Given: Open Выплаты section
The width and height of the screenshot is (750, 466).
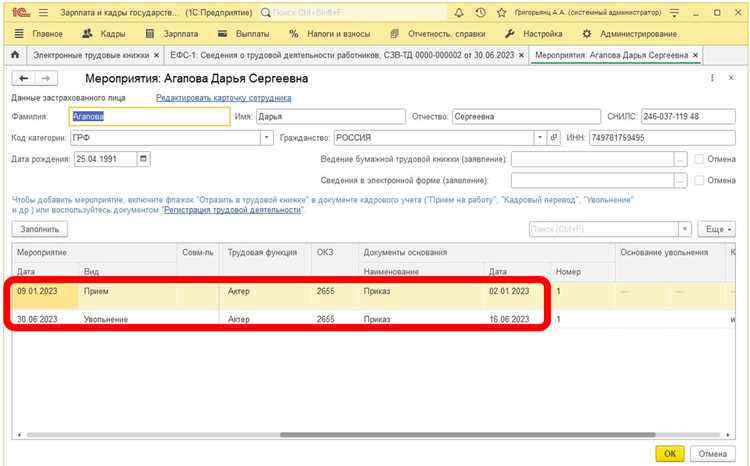Looking at the screenshot, I should coord(243,34).
